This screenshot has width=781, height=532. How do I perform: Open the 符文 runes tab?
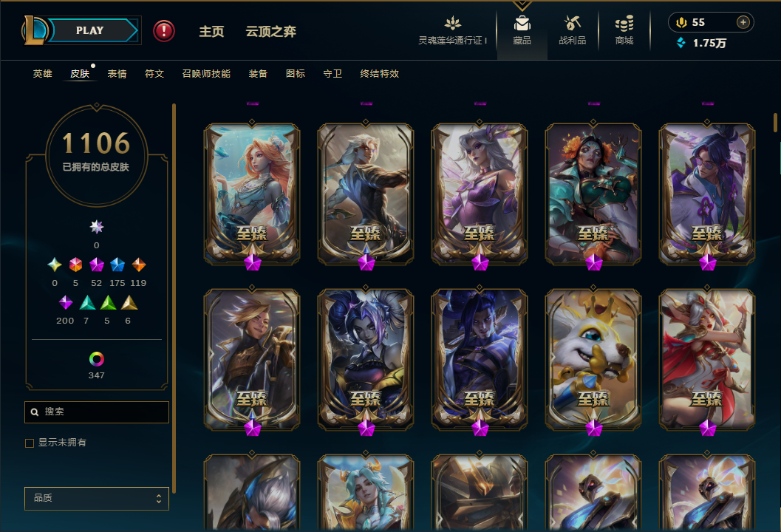pos(154,74)
